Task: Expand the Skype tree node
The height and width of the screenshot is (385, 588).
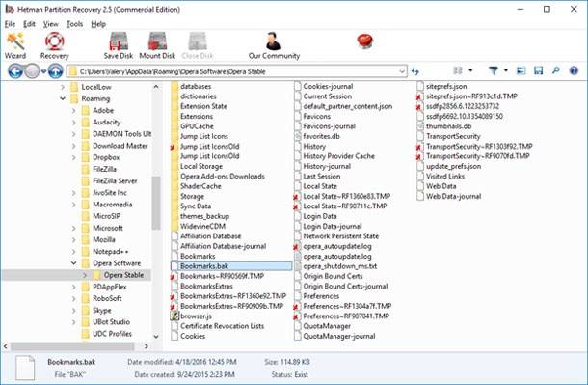Action: [74, 311]
